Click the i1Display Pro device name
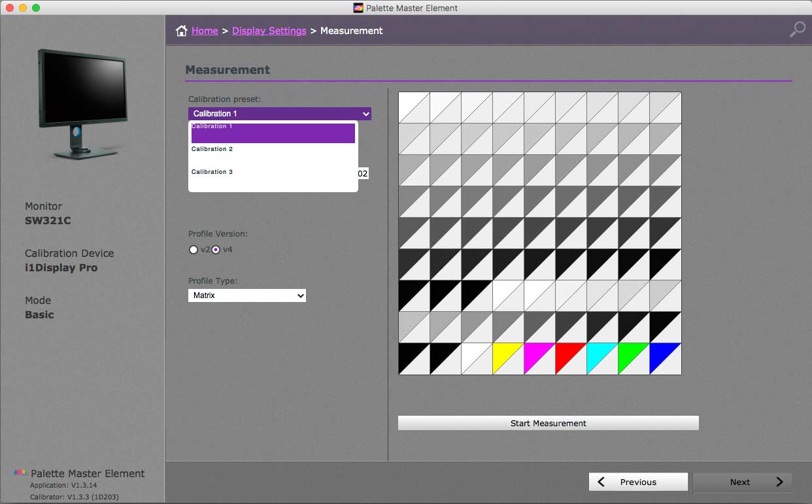This screenshot has width=812, height=504. [61, 268]
